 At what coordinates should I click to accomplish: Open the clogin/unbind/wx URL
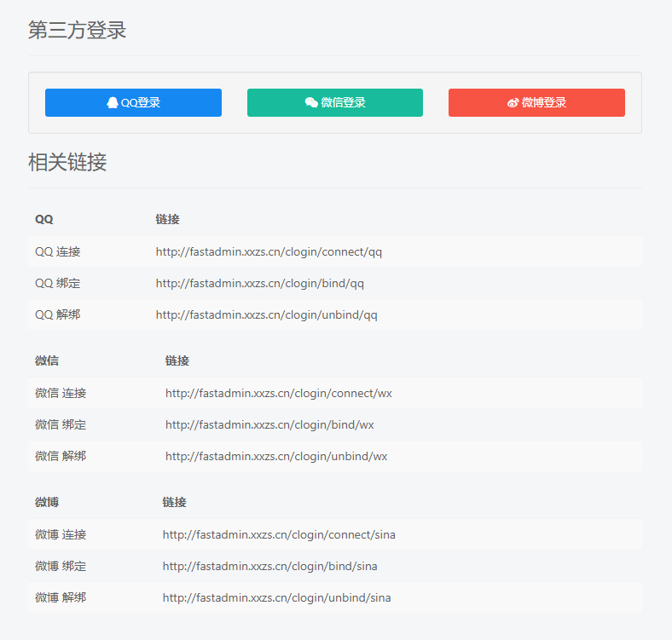276,457
